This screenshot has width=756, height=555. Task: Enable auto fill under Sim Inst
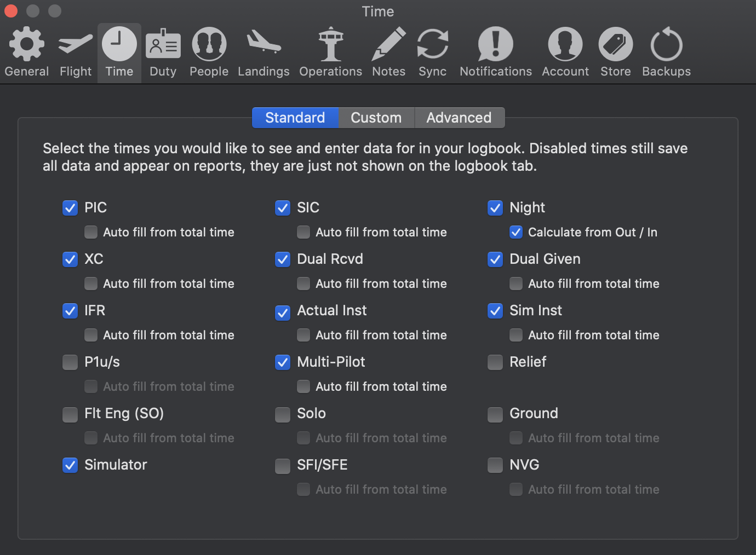(x=516, y=335)
